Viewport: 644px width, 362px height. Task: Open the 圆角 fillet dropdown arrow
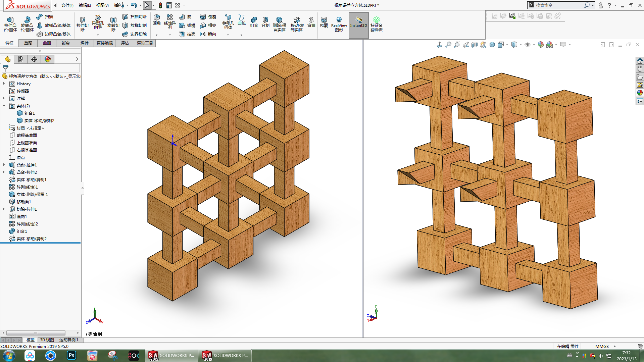click(156, 35)
